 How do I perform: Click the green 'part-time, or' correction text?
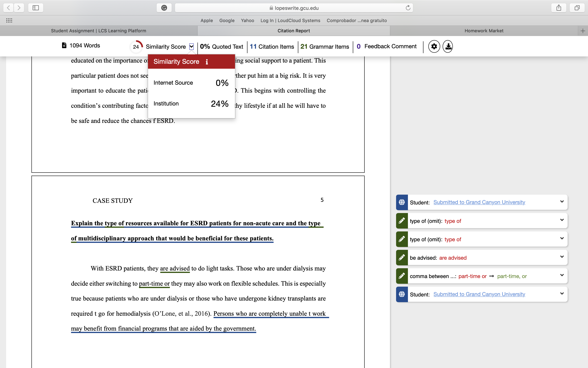pyautogui.click(x=512, y=276)
